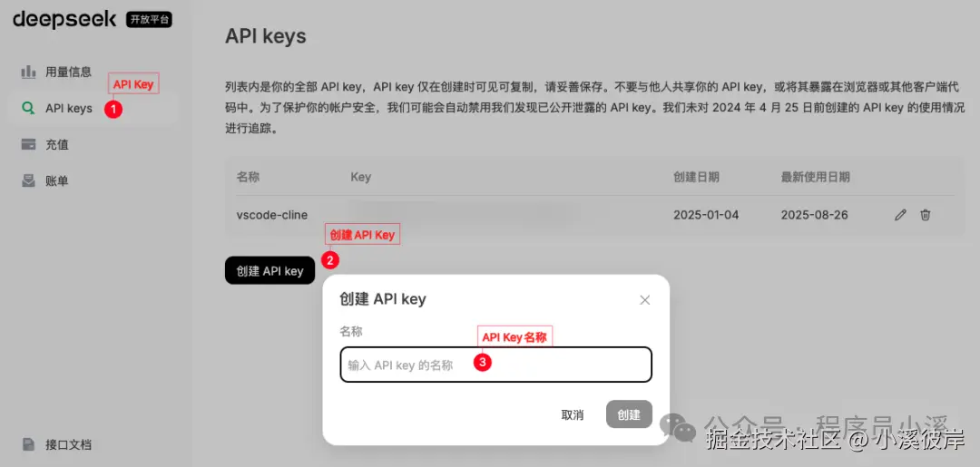Focus the 输入 API key 的名称 field

[x=496, y=365]
